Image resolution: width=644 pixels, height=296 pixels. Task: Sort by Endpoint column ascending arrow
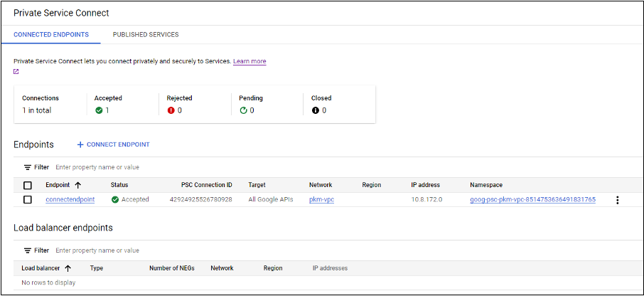click(77, 185)
